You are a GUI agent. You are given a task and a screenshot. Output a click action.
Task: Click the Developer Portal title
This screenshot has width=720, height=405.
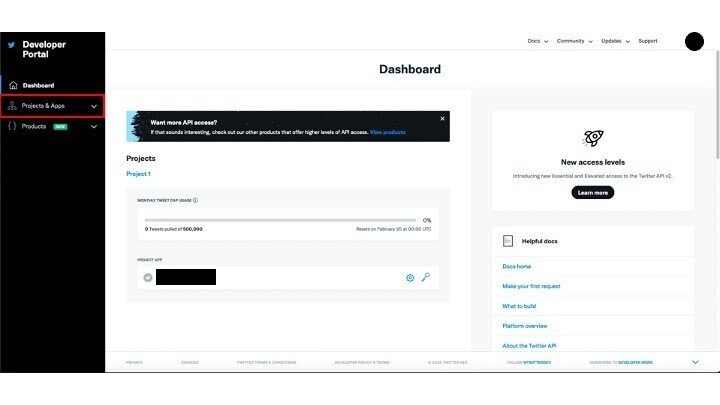[x=44, y=49]
